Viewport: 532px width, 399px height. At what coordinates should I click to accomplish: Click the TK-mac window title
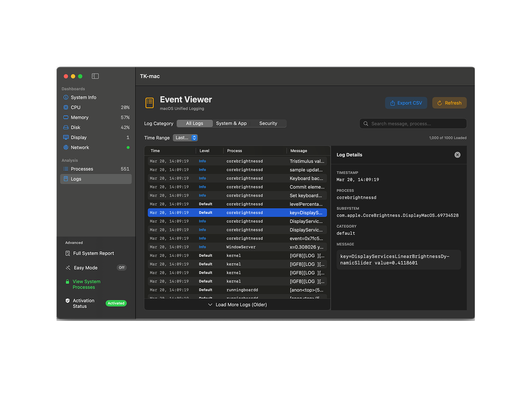[150, 76]
